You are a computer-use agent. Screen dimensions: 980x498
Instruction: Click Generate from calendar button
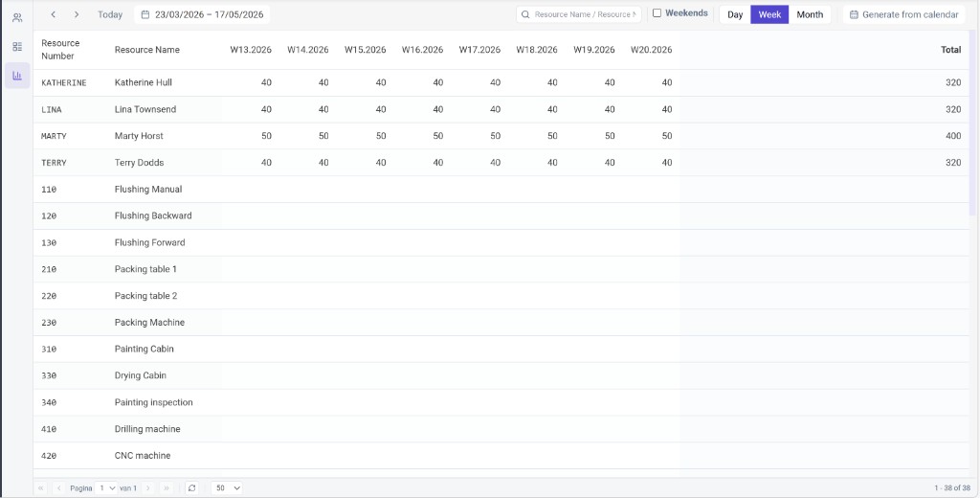point(903,14)
